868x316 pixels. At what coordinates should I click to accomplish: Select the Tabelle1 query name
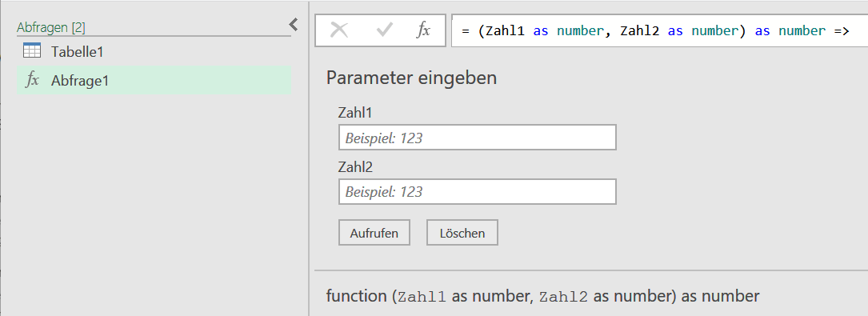78,52
